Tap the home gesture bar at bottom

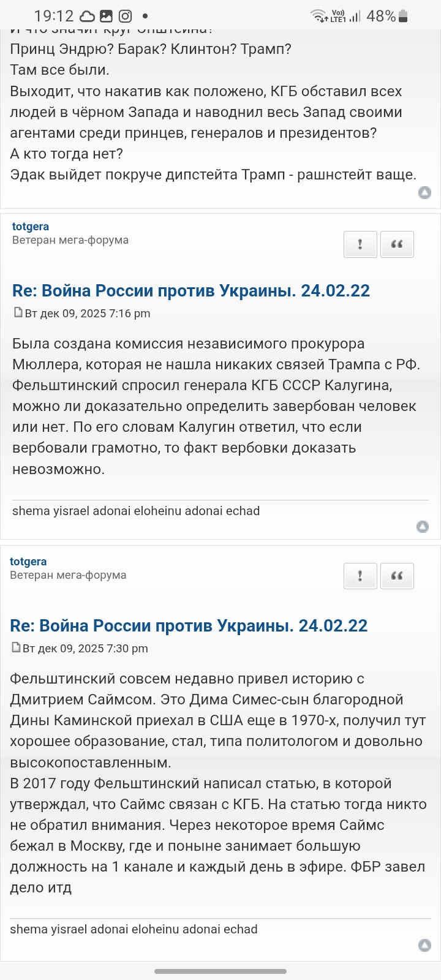pos(221,971)
